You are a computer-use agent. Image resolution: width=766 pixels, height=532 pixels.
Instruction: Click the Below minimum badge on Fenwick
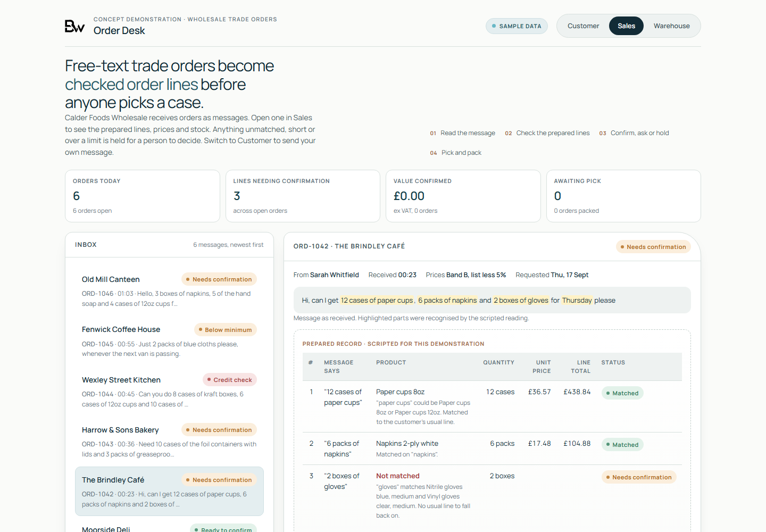tap(226, 330)
